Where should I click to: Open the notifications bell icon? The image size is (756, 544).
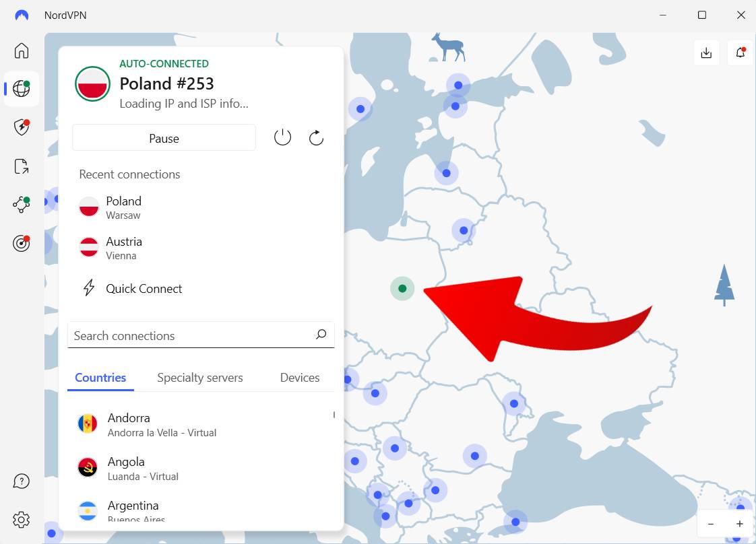click(741, 53)
